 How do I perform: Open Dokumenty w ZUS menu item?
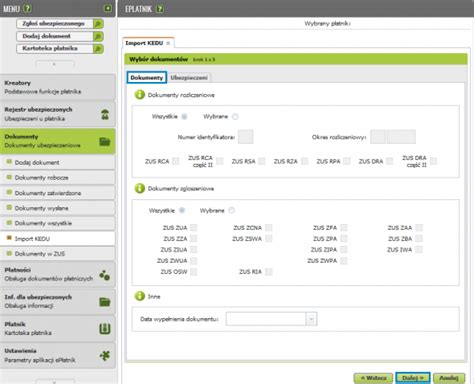pyautogui.click(x=58, y=254)
